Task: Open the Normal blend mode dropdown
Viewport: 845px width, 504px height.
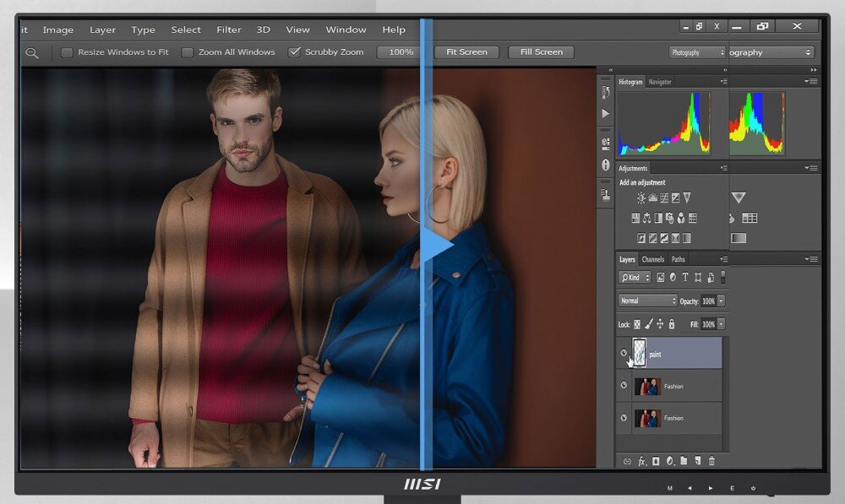Action: (648, 301)
